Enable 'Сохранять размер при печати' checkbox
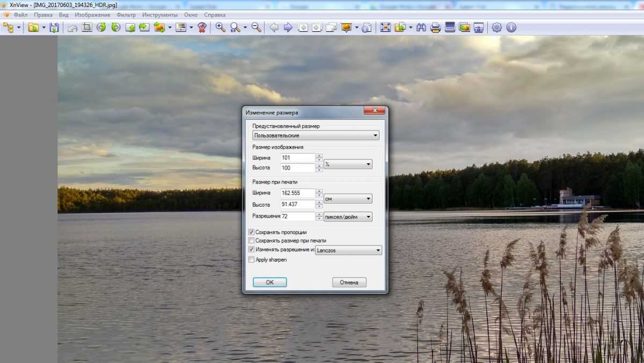The image size is (644, 363). (252, 241)
